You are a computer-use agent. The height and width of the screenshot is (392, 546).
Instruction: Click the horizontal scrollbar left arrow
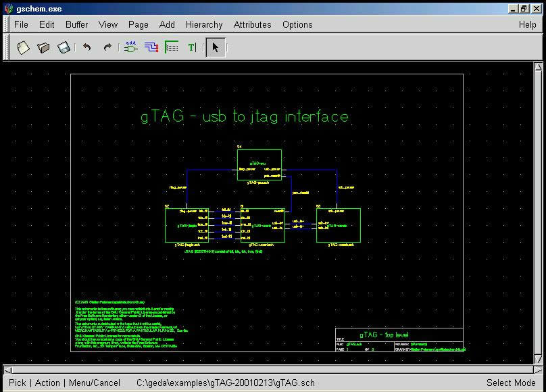pos(7,370)
